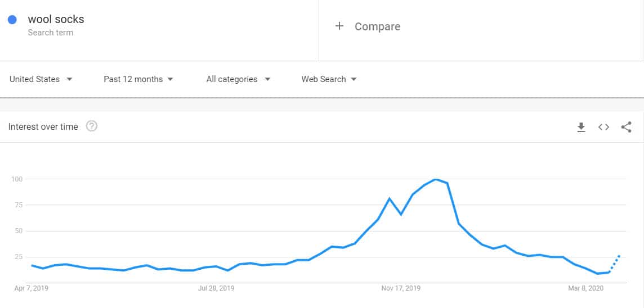Click the plus icon beside Compare
The image size is (644, 308).
[339, 26]
